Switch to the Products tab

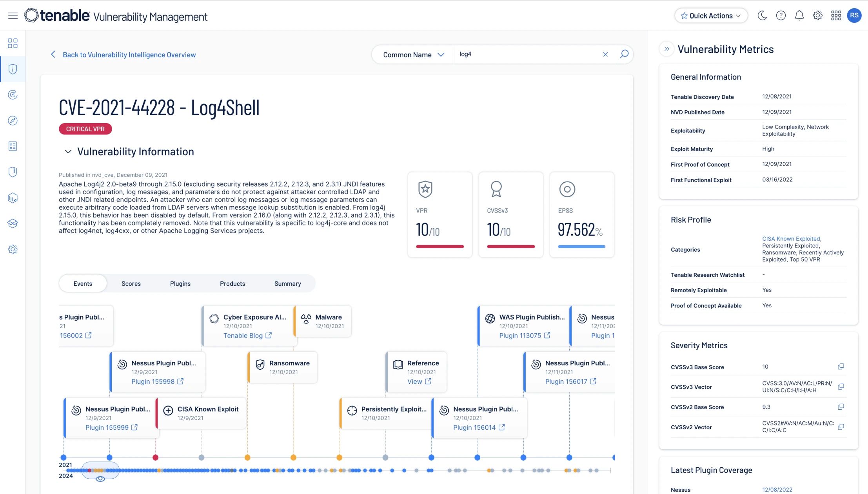(x=232, y=283)
